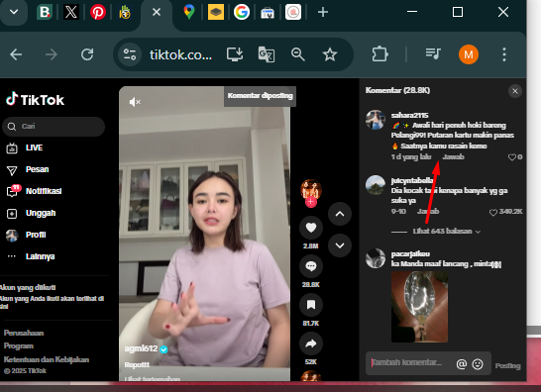Open Unggah upload page
Image resolution: width=541 pixels, height=392 pixels.
(x=31, y=214)
